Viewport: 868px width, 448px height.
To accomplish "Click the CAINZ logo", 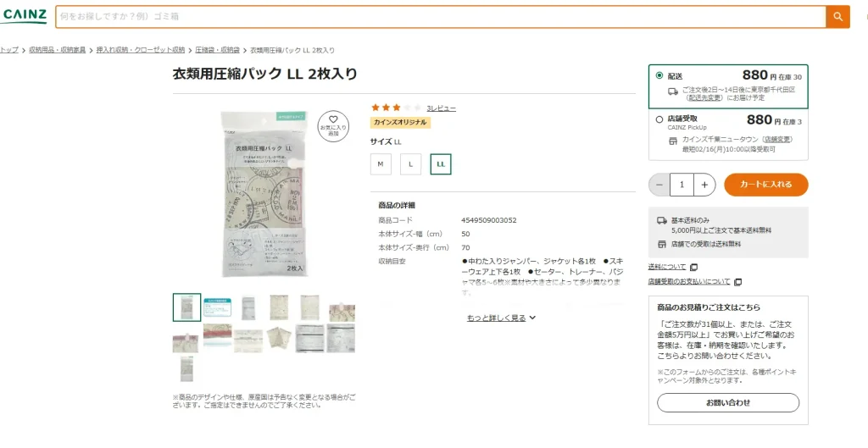I will tap(23, 16).
